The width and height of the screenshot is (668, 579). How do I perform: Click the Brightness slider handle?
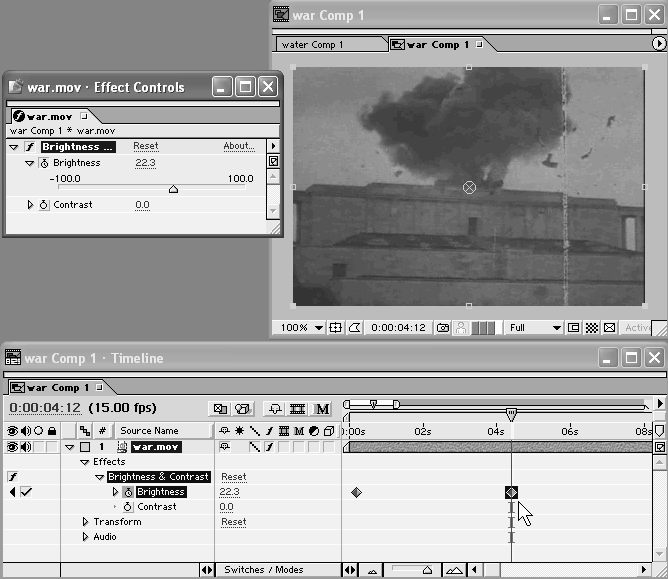click(x=173, y=188)
